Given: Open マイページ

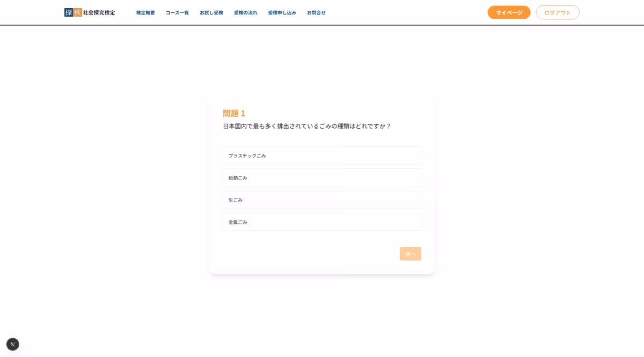Looking at the screenshot, I should (509, 12).
